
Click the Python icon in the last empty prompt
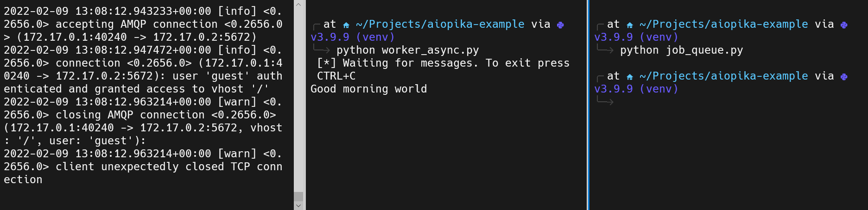[x=844, y=77]
